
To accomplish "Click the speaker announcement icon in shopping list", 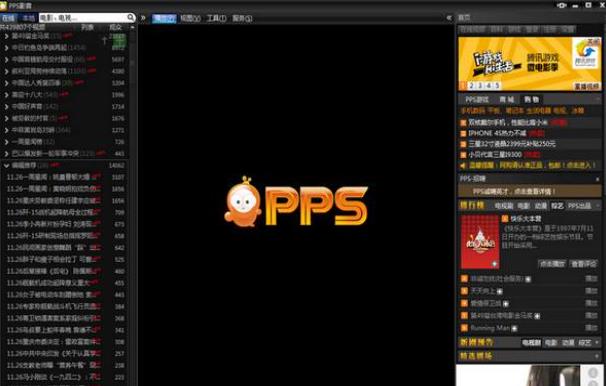I will click(463, 166).
